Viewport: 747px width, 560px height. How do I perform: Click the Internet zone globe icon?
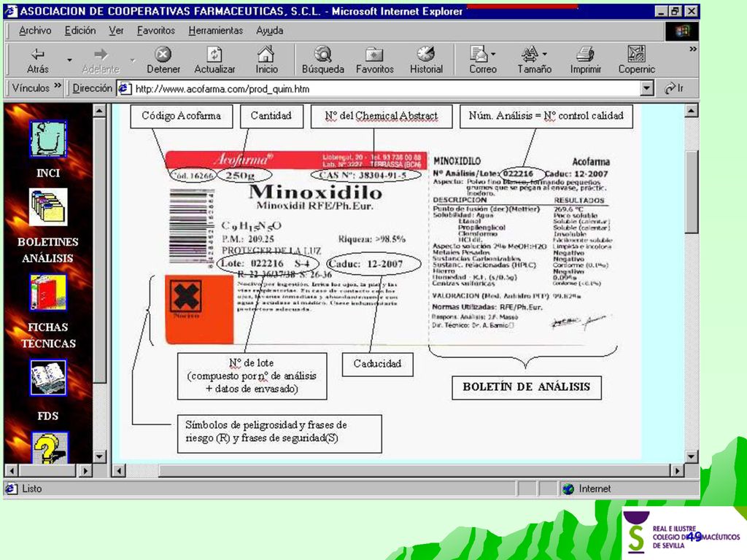pos(568,489)
